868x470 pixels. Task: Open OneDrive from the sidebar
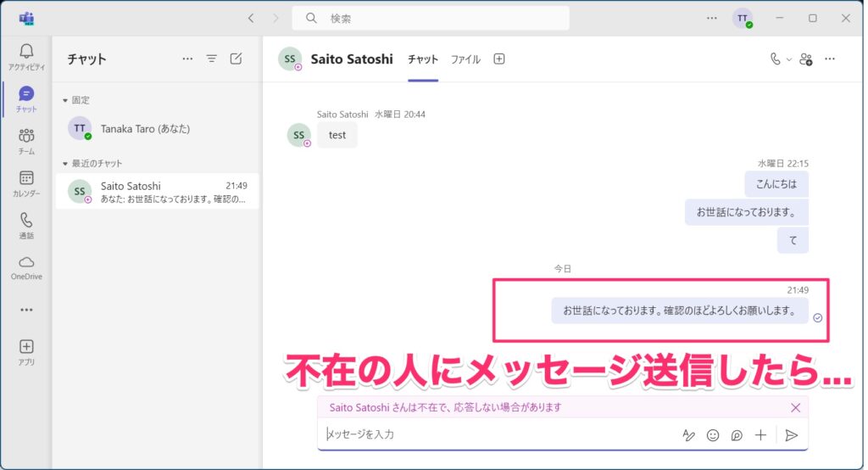pos(26,266)
